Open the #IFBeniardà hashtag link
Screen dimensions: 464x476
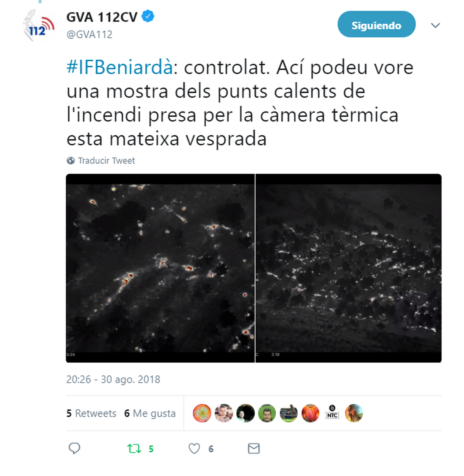[x=120, y=67]
